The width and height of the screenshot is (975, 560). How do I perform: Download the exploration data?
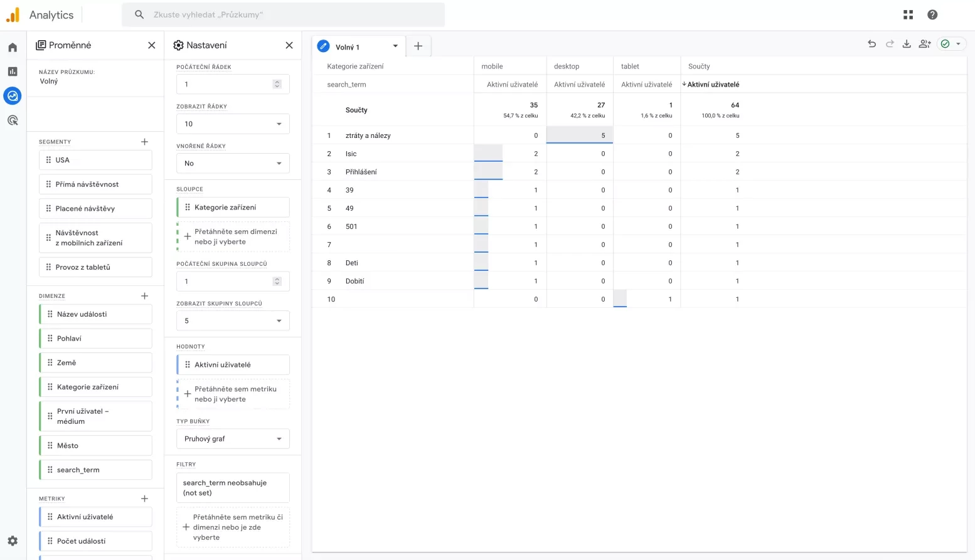coord(907,44)
